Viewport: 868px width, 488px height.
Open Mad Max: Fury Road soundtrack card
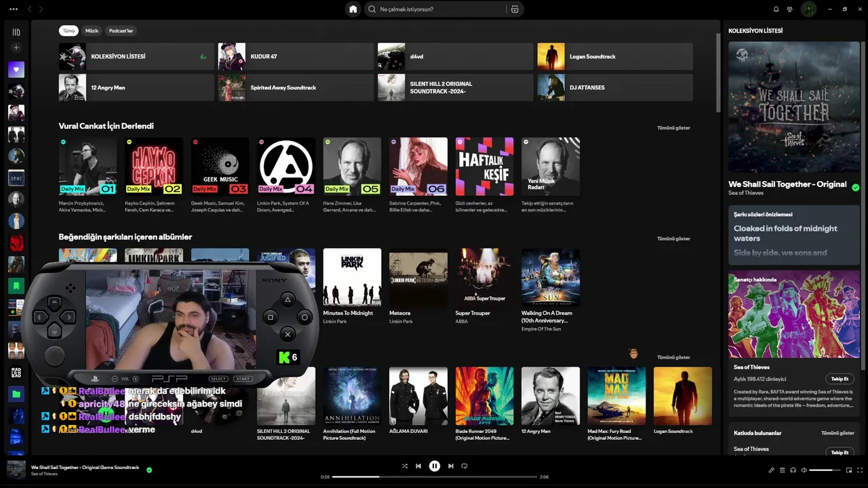(616, 405)
